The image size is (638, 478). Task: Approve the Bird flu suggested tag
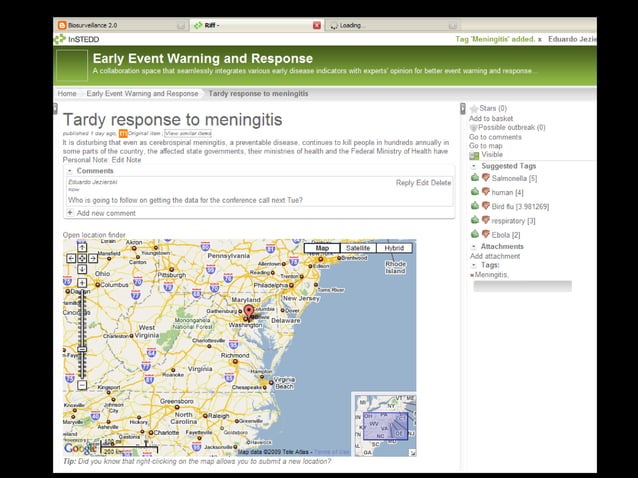[x=475, y=206]
